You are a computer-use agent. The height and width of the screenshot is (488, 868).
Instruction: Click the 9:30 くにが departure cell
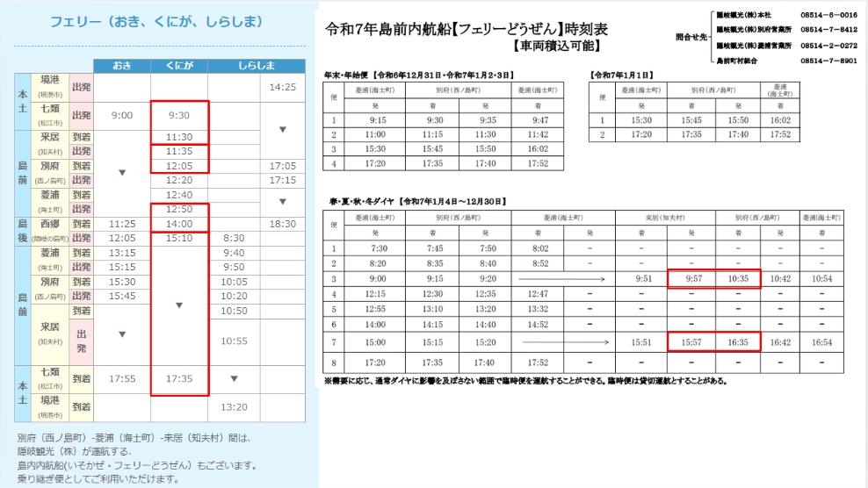pos(179,115)
